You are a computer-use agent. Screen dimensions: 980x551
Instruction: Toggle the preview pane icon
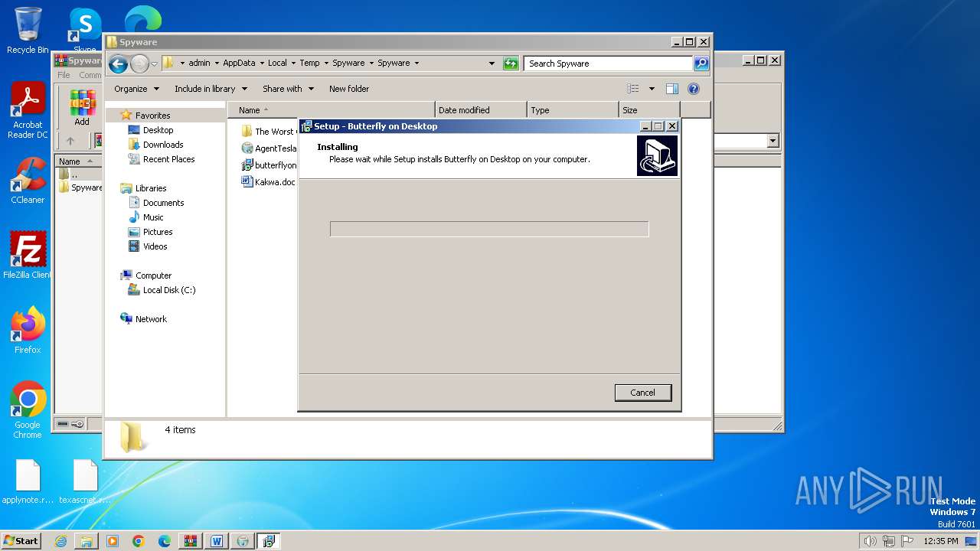click(x=672, y=89)
